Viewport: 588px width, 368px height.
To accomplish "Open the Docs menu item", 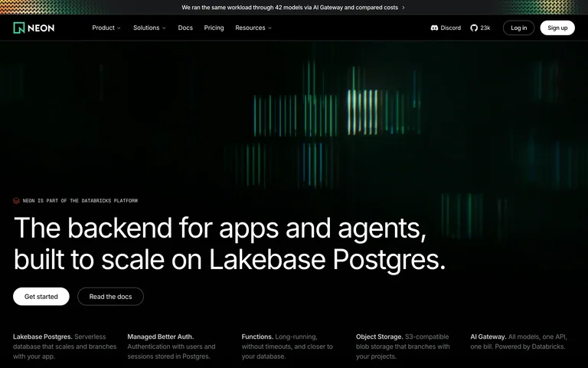I will point(185,28).
